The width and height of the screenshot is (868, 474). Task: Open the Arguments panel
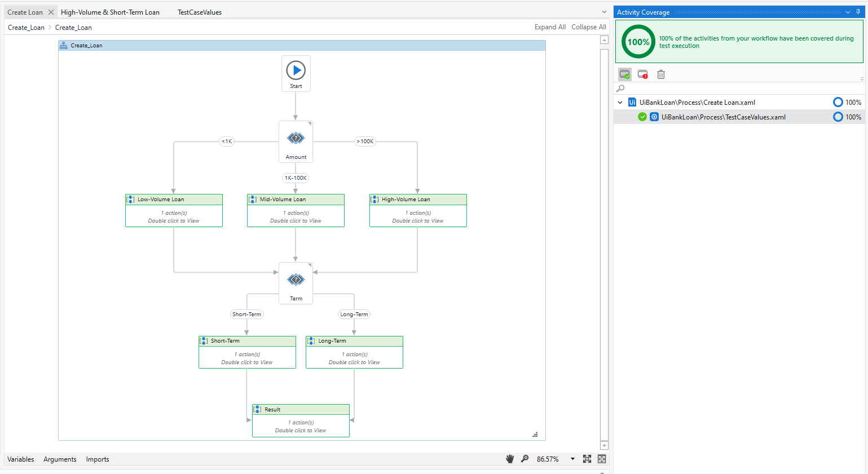click(x=60, y=459)
